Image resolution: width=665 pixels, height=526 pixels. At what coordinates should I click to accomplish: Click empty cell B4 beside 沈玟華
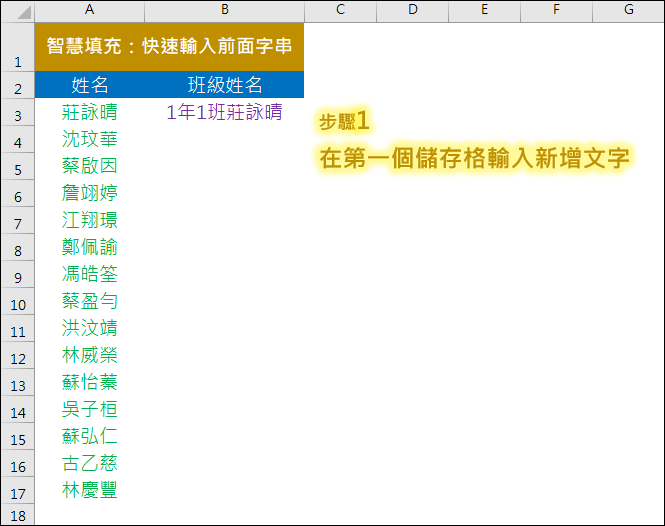tap(224, 139)
